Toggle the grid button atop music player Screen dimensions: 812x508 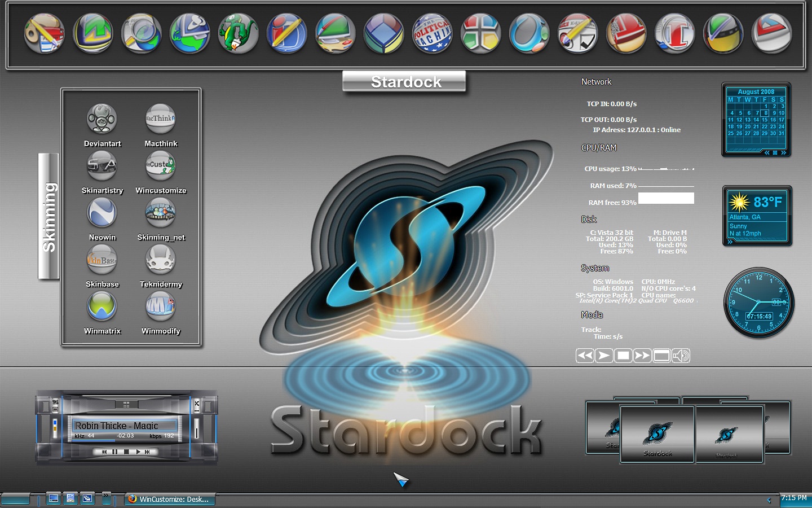(127, 404)
